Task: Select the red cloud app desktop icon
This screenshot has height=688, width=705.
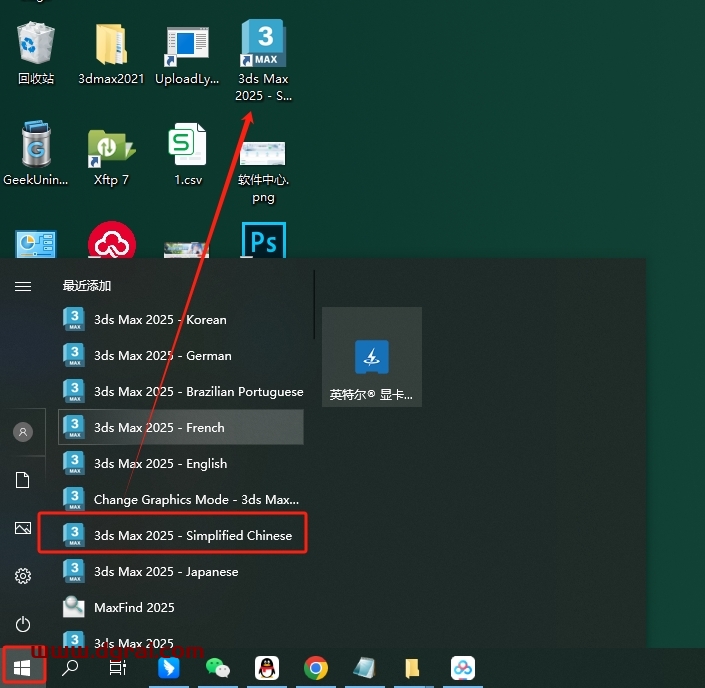Action: tap(112, 240)
